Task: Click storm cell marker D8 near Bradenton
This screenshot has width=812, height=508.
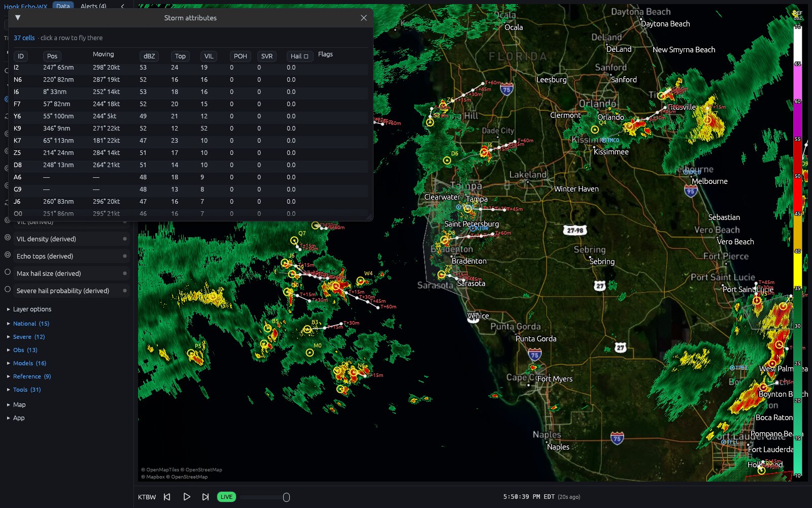Action: pyautogui.click(x=445, y=240)
